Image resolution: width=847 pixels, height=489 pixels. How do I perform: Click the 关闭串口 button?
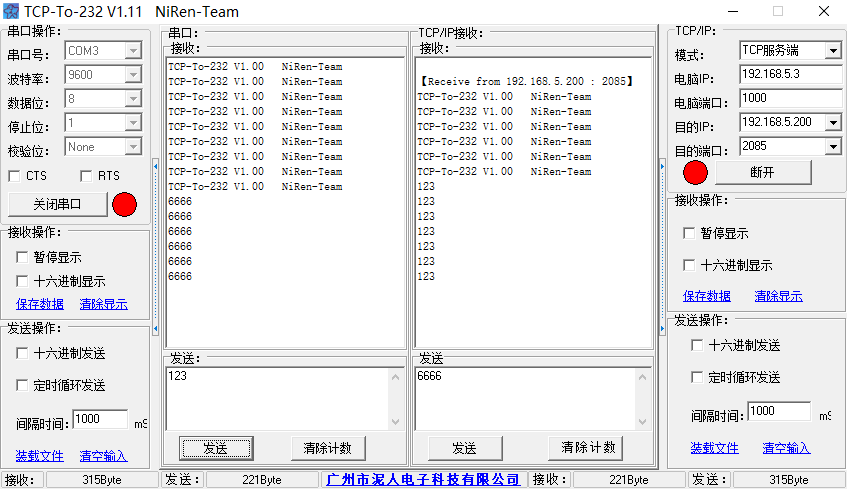click(x=58, y=204)
